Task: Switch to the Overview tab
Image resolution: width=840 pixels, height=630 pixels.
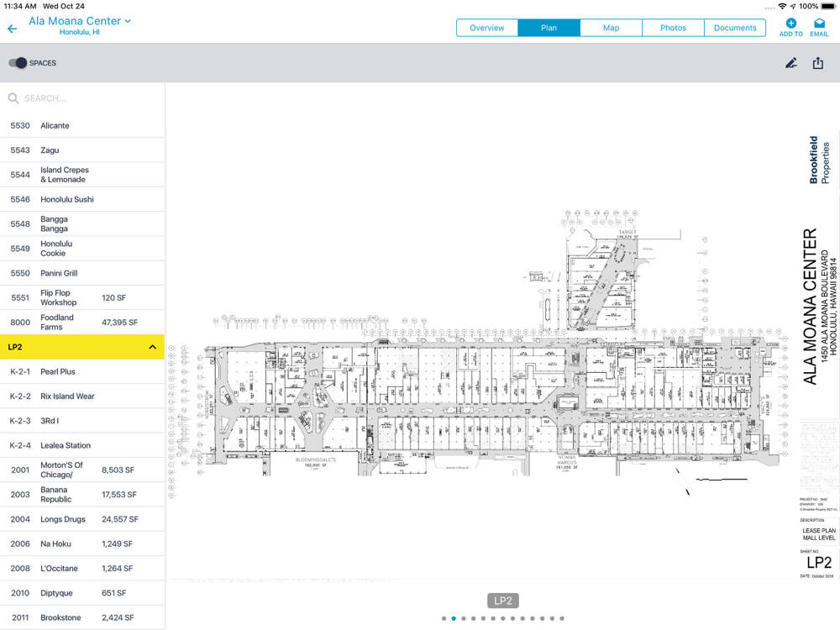Action: coord(487,28)
